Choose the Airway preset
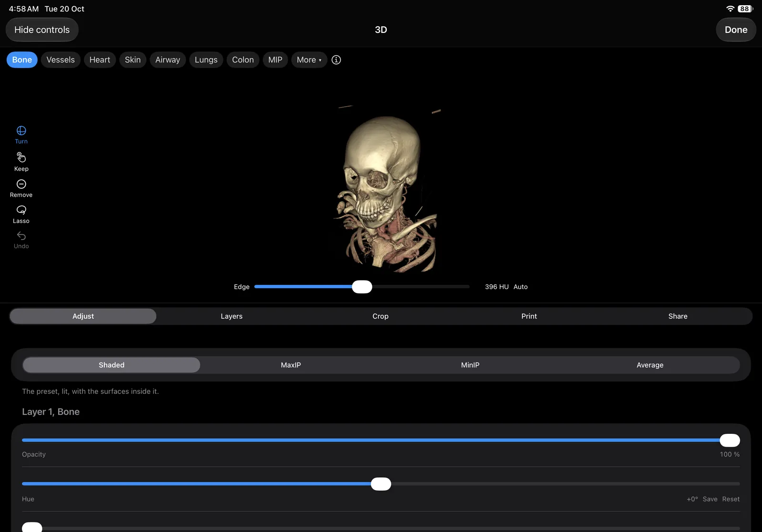Viewport: 762px width, 532px height. pyautogui.click(x=168, y=60)
